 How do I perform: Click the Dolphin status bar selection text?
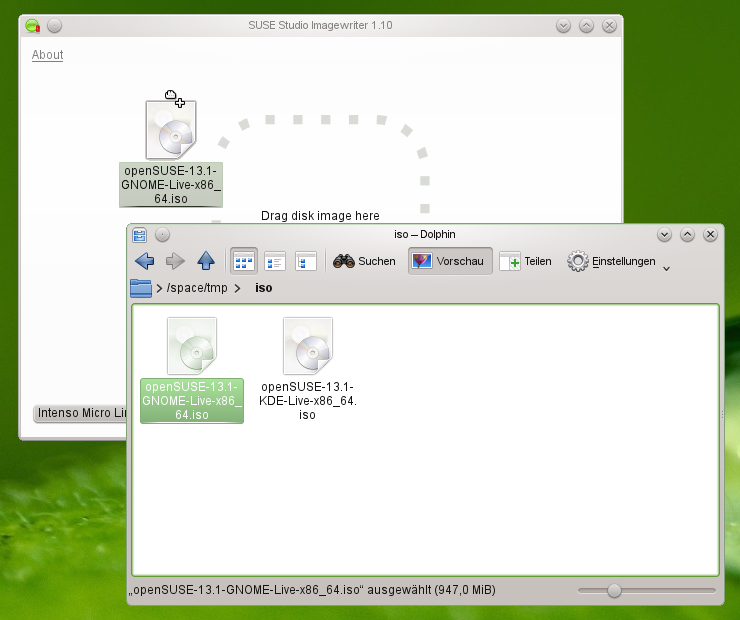312,590
